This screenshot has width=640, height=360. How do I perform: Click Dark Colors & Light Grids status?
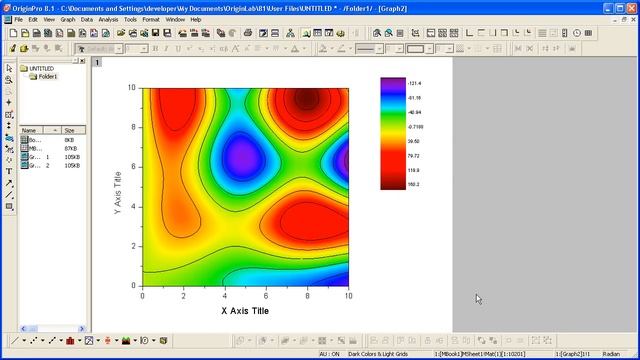378,354
